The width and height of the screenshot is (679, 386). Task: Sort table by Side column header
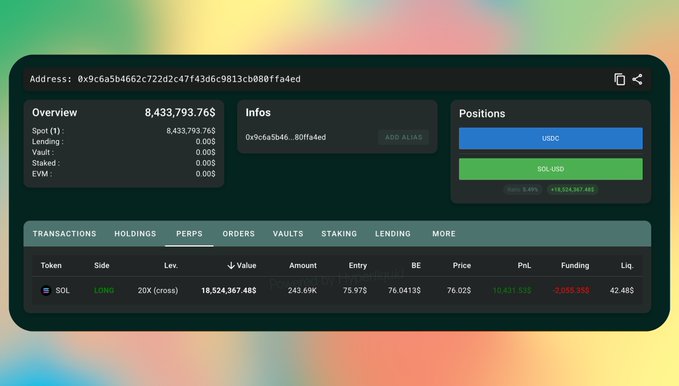tap(102, 266)
